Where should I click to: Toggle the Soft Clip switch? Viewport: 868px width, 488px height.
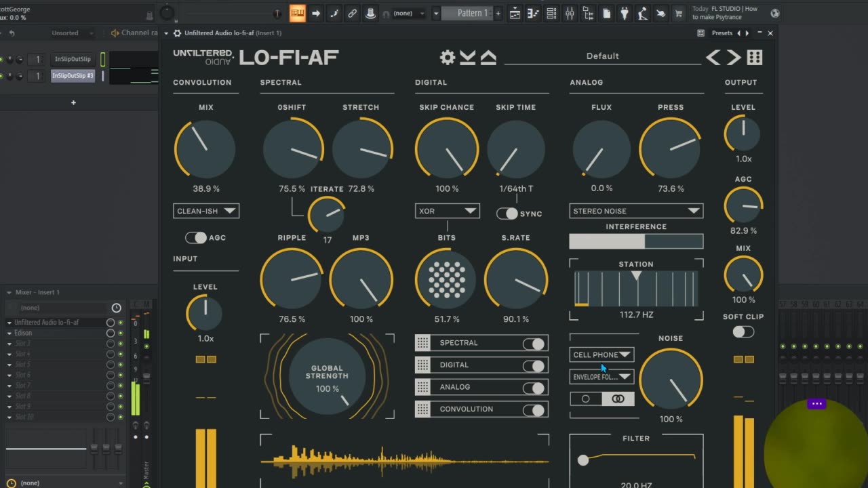click(x=743, y=331)
